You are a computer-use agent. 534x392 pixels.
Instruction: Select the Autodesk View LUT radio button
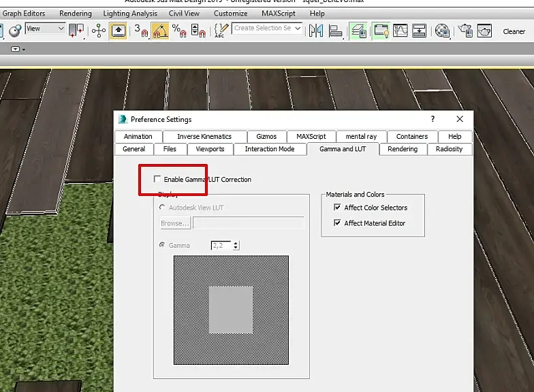click(x=162, y=207)
